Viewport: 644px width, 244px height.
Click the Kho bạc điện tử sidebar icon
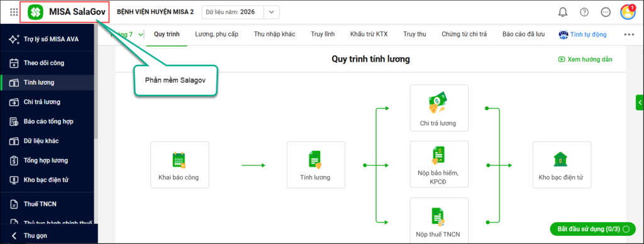(x=14, y=180)
